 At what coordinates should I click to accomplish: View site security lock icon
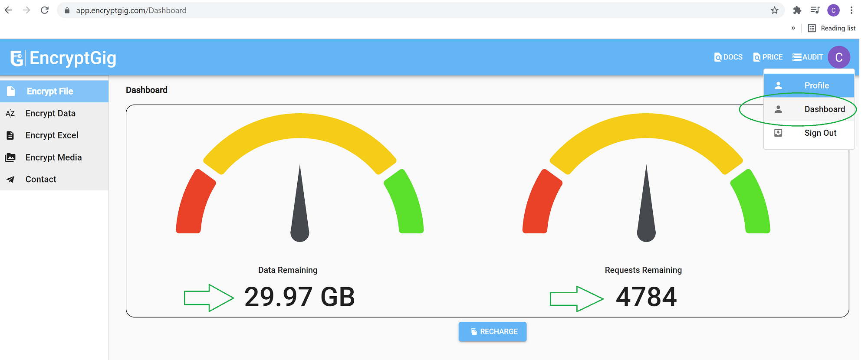click(67, 10)
